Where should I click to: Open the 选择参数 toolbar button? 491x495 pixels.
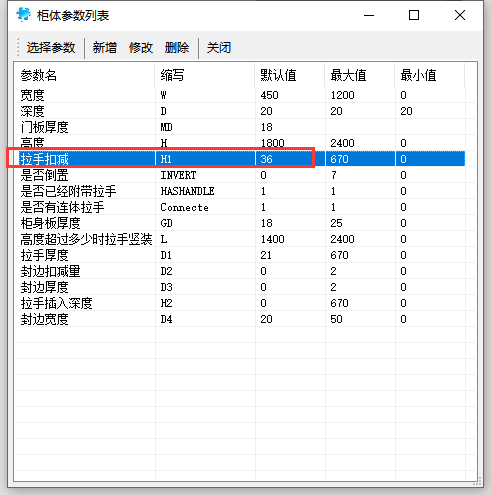(51, 48)
